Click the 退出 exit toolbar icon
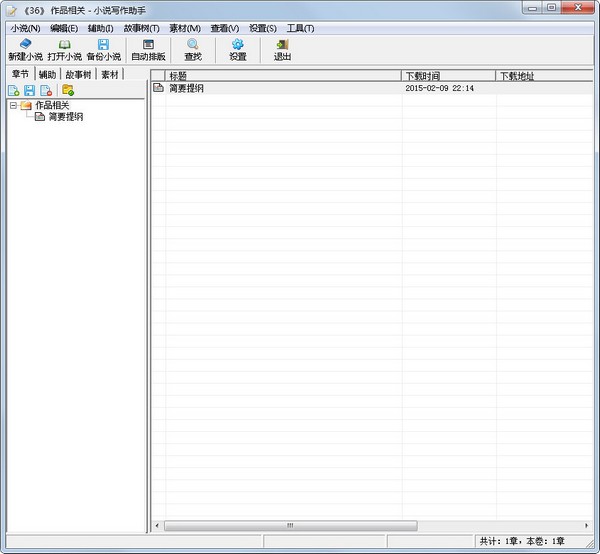 pyautogui.click(x=282, y=50)
